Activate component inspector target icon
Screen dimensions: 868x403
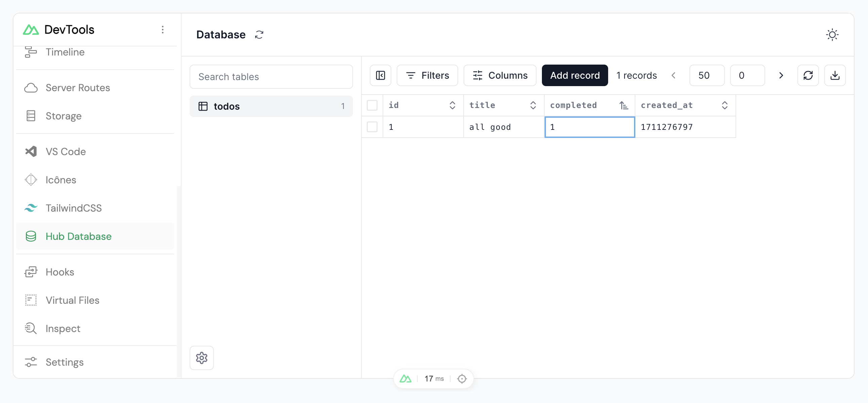point(462,379)
